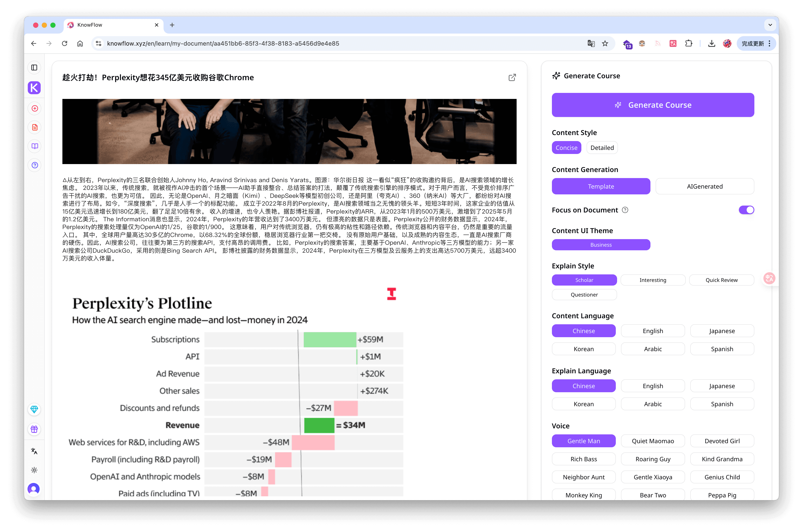Open the browser extensions puzzle icon
This screenshot has height=532, width=803.
click(x=689, y=43)
